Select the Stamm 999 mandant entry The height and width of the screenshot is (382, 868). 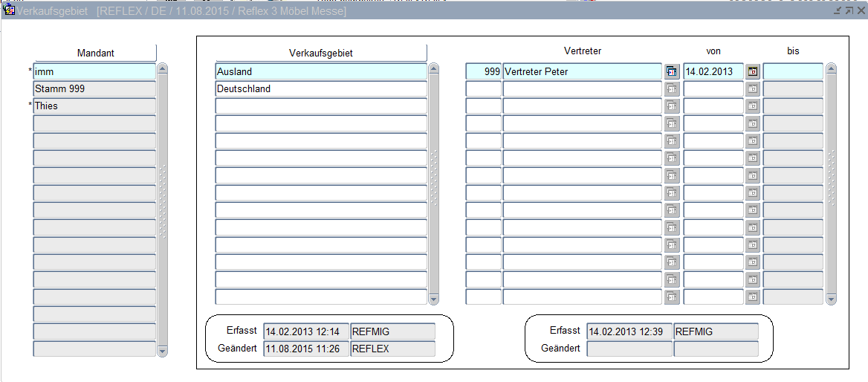94,88
